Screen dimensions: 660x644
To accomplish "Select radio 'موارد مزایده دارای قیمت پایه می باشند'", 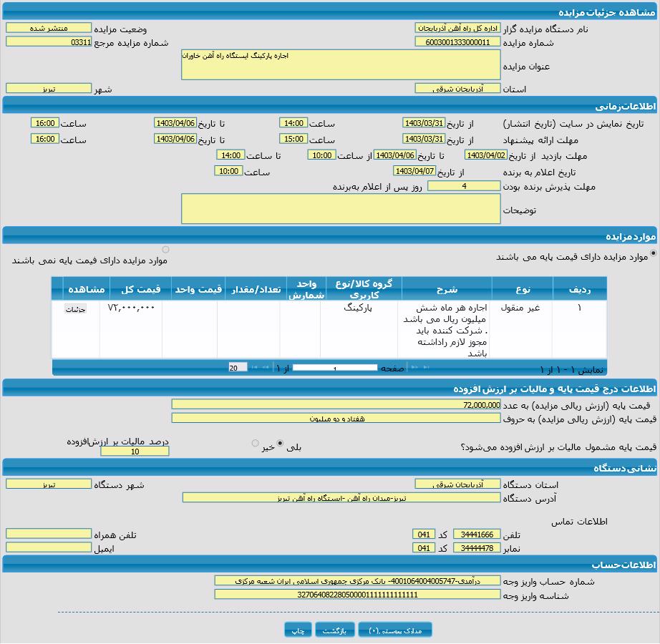I will point(653,253).
